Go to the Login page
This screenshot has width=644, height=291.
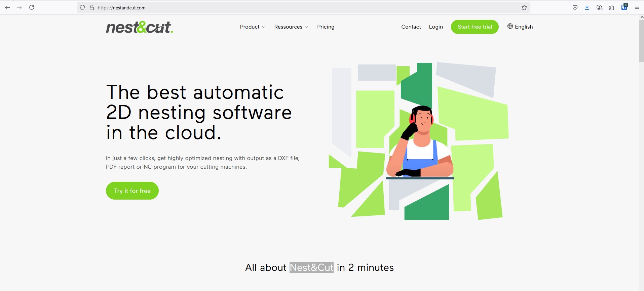pyautogui.click(x=436, y=27)
